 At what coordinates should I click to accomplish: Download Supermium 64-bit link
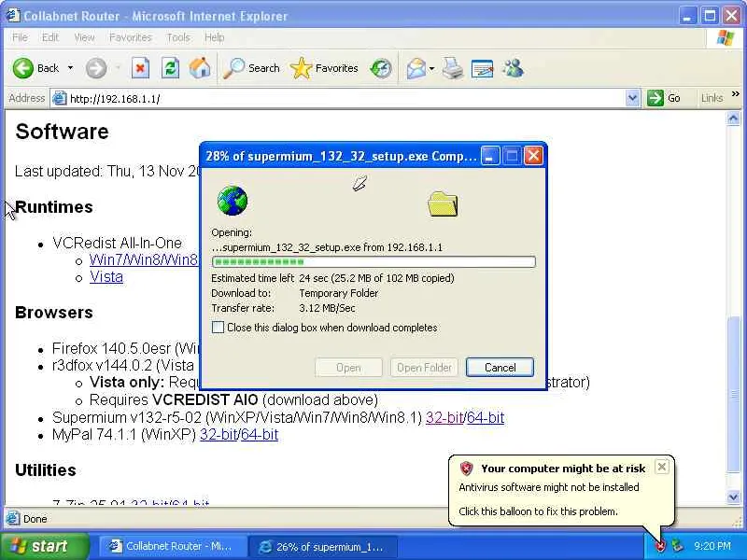coord(486,417)
